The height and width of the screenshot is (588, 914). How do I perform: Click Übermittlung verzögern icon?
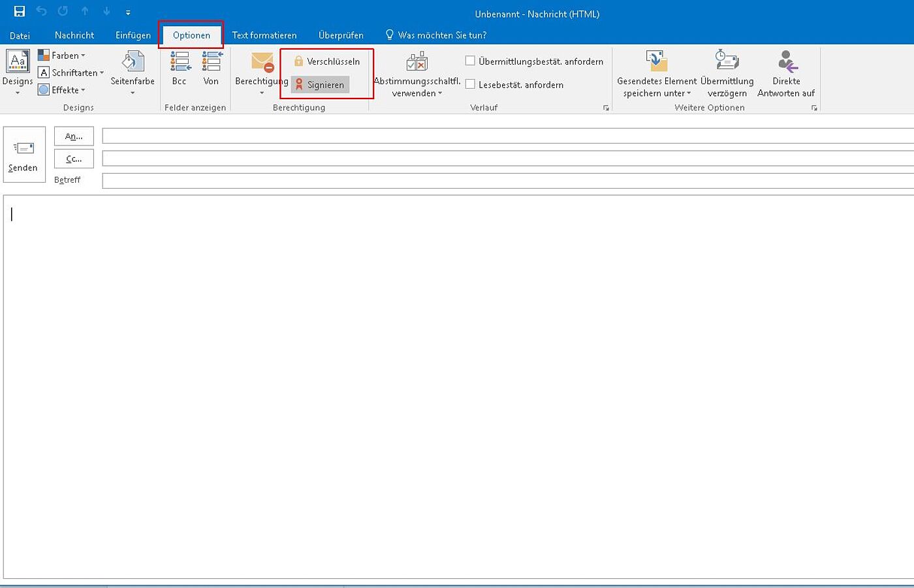click(x=727, y=60)
